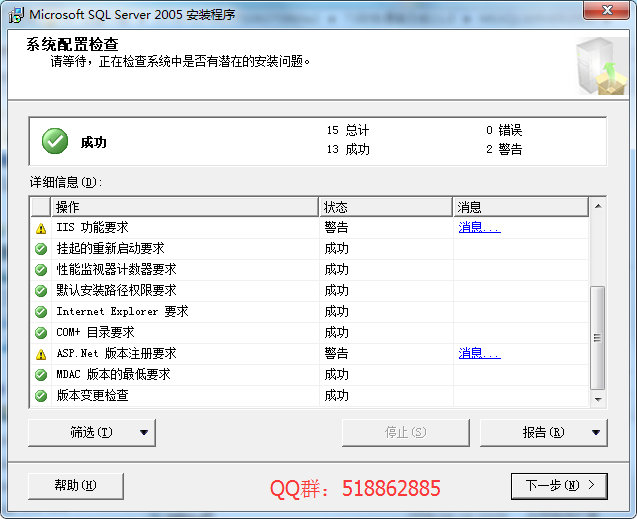Click the scrollbar up arrow of the details list
The height and width of the screenshot is (519, 637).
[x=598, y=206]
